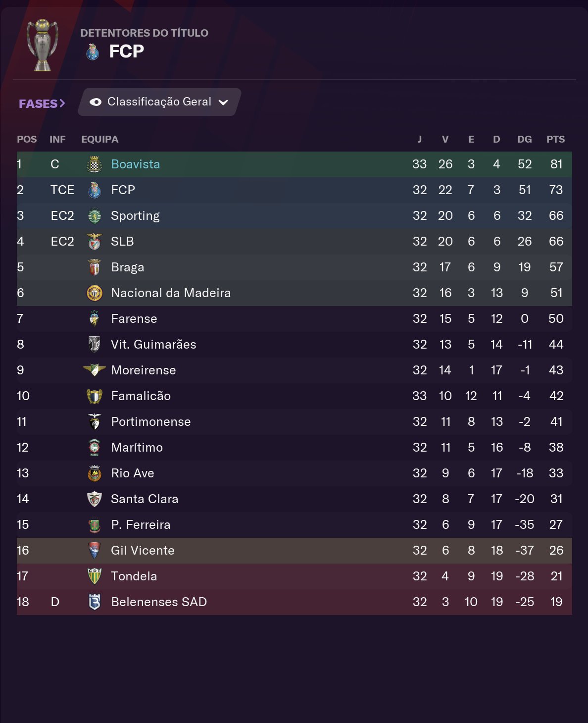The image size is (588, 723).
Task: Open the FCP title holder name
Action: pos(127,52)
